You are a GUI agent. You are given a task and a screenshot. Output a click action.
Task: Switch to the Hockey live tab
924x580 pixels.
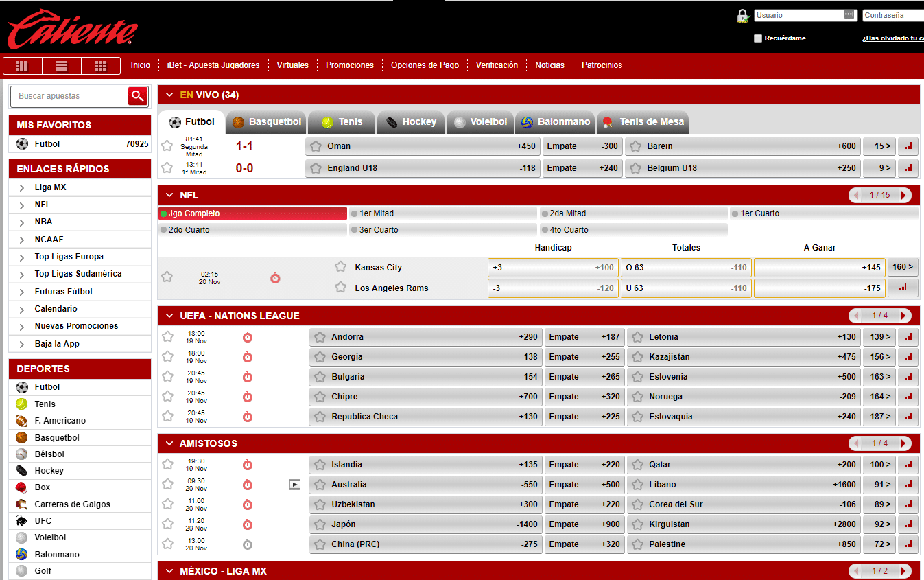coord(411,122)
